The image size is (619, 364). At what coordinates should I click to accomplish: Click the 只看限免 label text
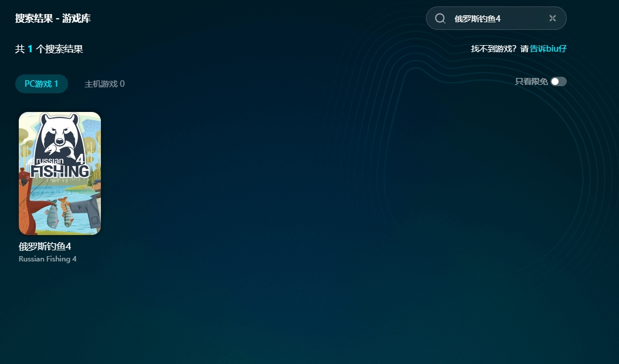point(531,81)
